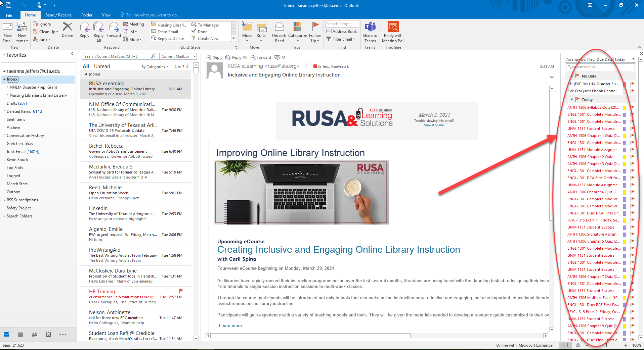
Task: Open the Junk dropdown
Action: click(42, 40)
